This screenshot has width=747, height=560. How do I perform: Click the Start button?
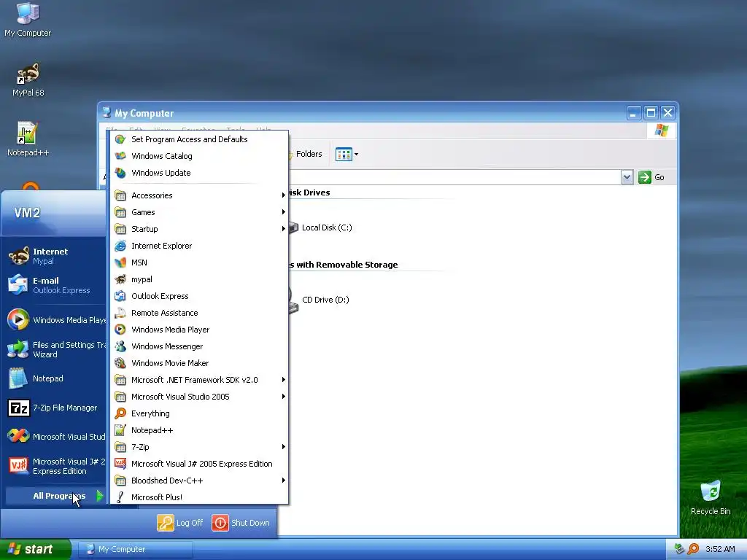pyautogui.click(x=35, y=549)
